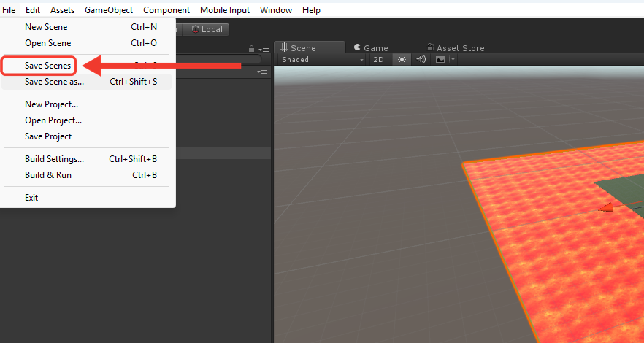This screenshot has width=644, height=343.
Task: Open the panel options menu beside the padlock
Action: pyautogui.click(x=264, y=50)
